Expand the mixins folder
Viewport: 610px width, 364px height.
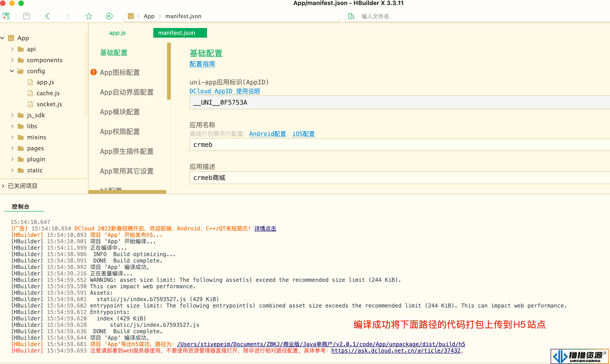[12, 137]
